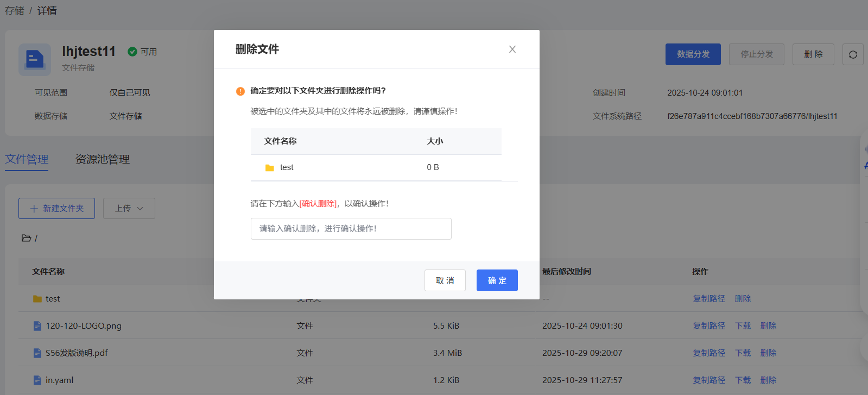Viewport: 868px width, 395px height.
Task: Click the in.yaml file icon
Action: pos(37,380)
